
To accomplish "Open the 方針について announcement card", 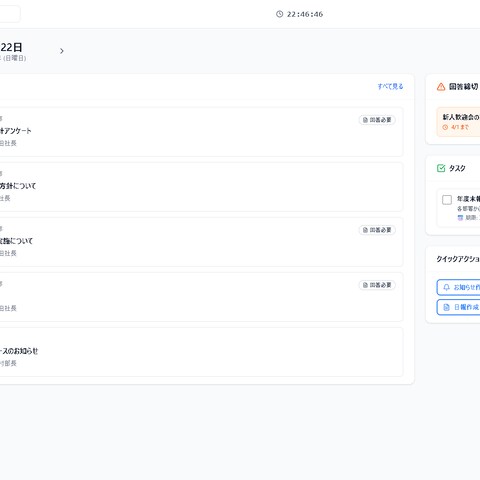I will point(201,187).
